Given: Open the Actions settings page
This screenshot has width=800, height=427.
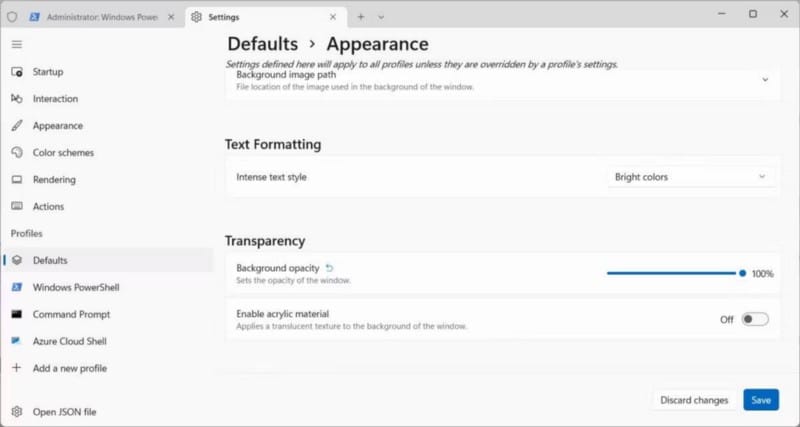Looking at the screenshot, I should pos(48,207).
